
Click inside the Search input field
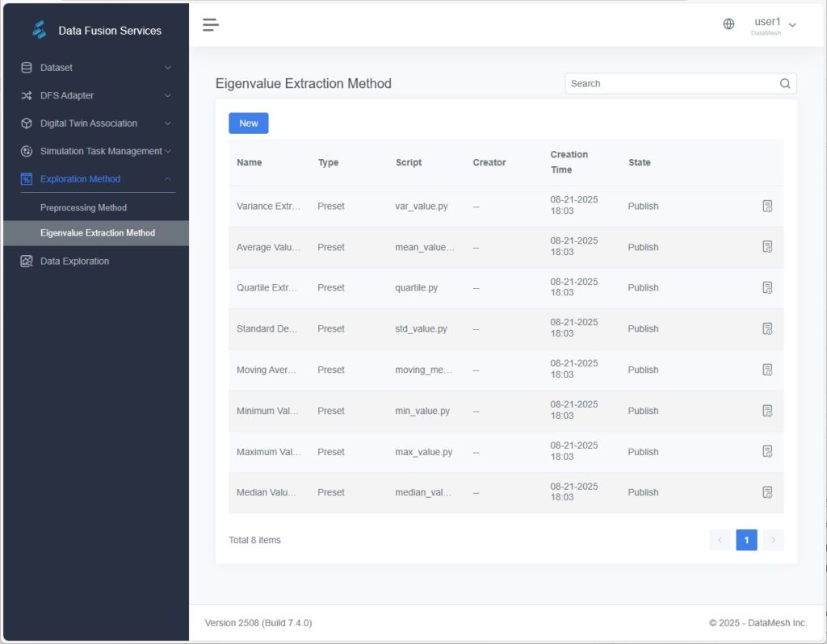[670, 83]
